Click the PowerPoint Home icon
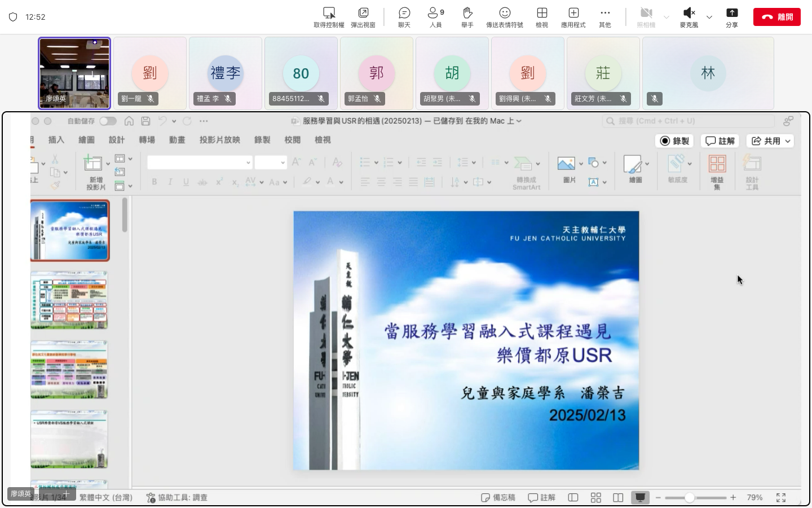The image size is (812, 508). point(129,121)
